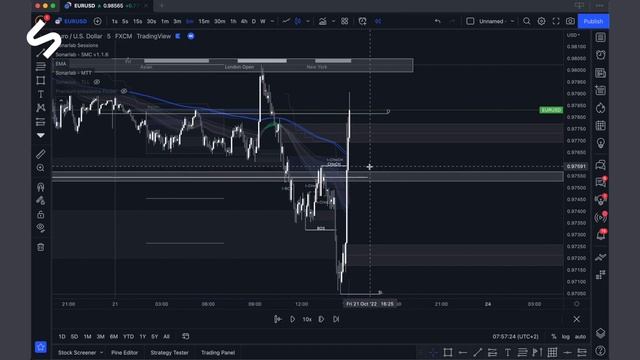The width and height of the screenshot is (640, 360).
Task: Remove drawings with the trash icon
Action: coord(40,247)
